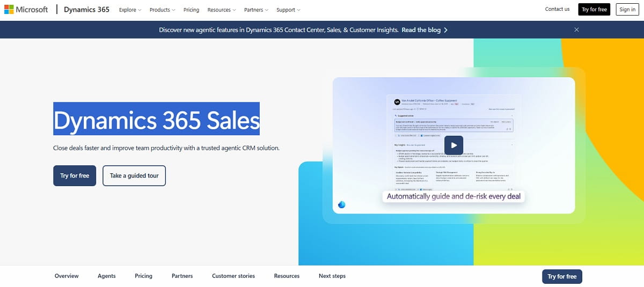Go to the Resources tab in bottom bar
The height and width of the screenshot is (287, 644).
pyautogui.click(x=287, y=276)
